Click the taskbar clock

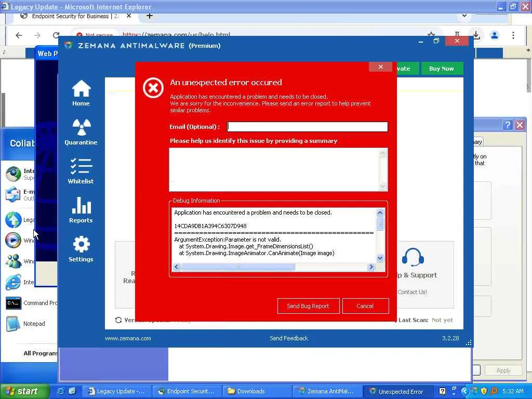513,391
